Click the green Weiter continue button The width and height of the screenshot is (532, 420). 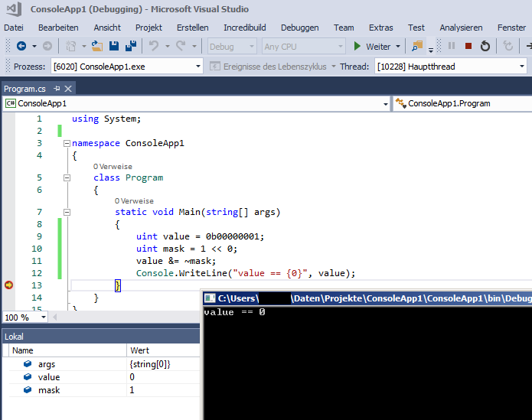point(373,46)
